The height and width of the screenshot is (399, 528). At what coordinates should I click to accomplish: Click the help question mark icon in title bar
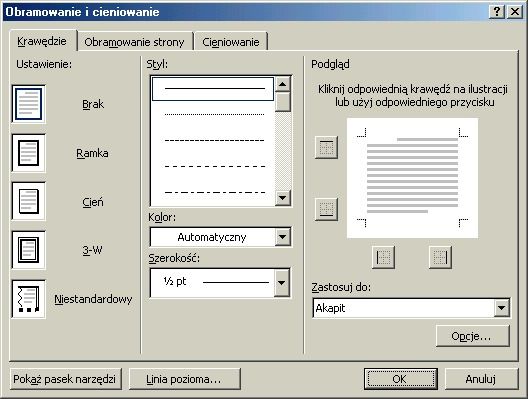[497, 12]
